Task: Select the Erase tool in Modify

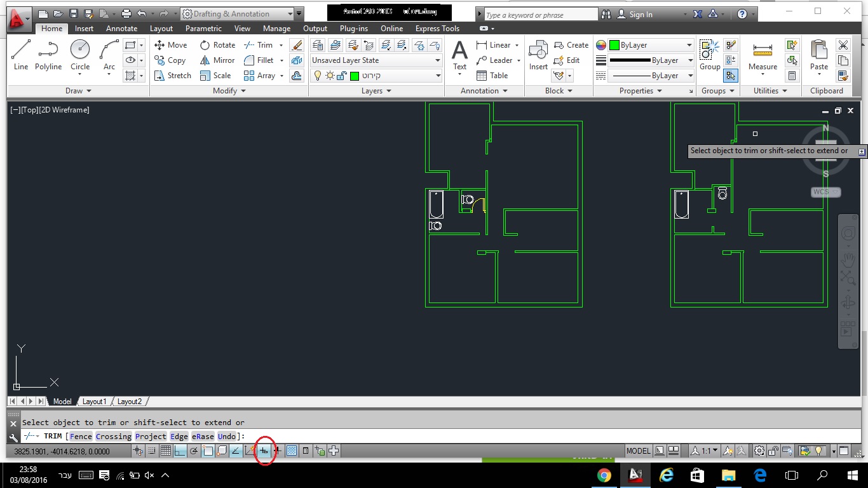Action: click(x=297, y=45)
